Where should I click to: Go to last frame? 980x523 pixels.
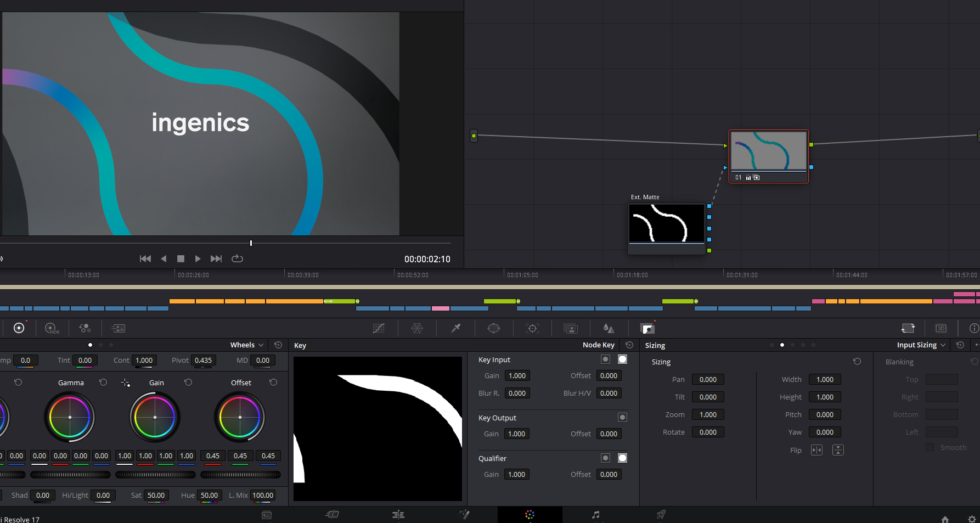(216, 258)
